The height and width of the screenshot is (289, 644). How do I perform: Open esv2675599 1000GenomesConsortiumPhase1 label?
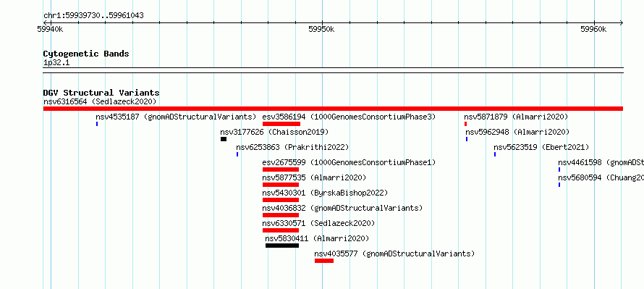pos(349,162)
